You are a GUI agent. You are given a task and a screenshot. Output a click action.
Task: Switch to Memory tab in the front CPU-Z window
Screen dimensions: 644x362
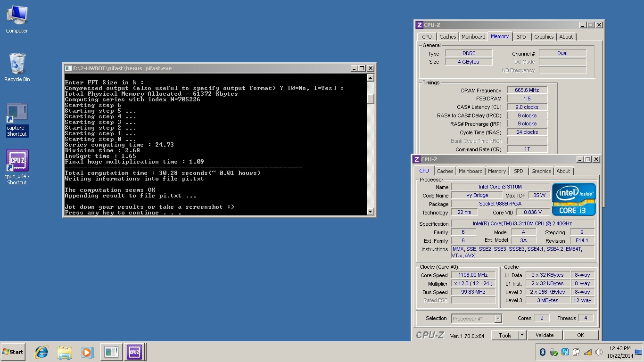[497, 171]
